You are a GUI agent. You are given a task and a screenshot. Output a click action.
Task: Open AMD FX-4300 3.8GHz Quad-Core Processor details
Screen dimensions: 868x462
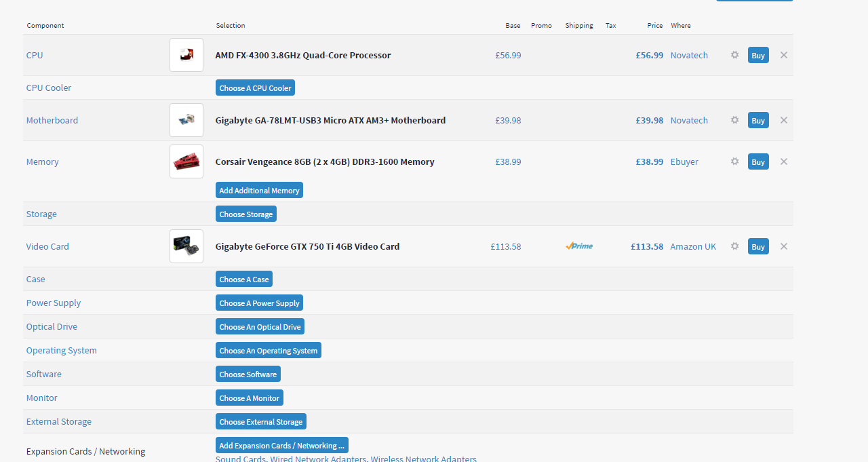(303, 55)
